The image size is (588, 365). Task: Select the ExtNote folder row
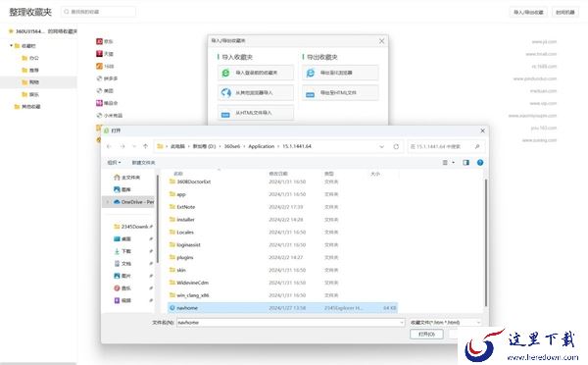tap(283, 207)
